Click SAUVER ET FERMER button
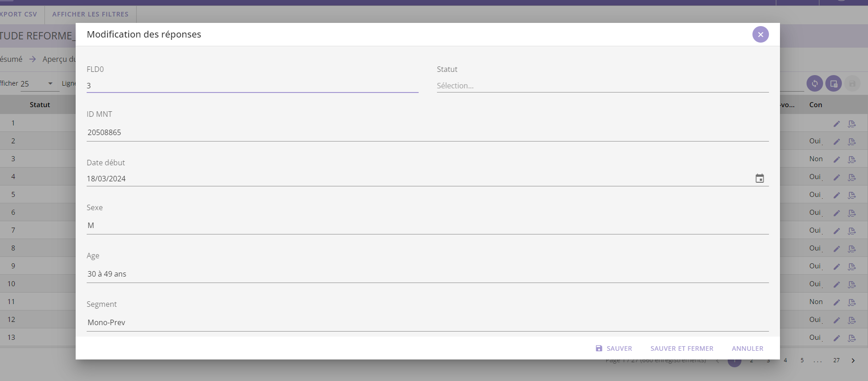 click(x=682, y=348)
